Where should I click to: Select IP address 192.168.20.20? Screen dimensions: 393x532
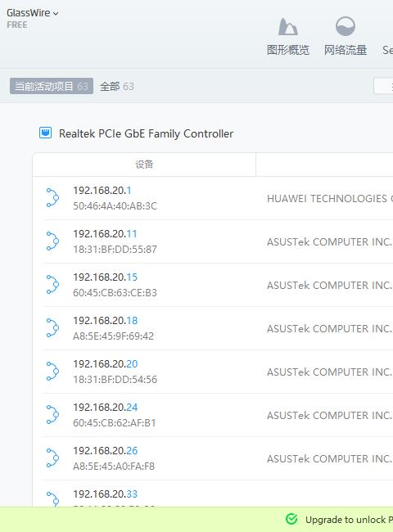[105, 364]
